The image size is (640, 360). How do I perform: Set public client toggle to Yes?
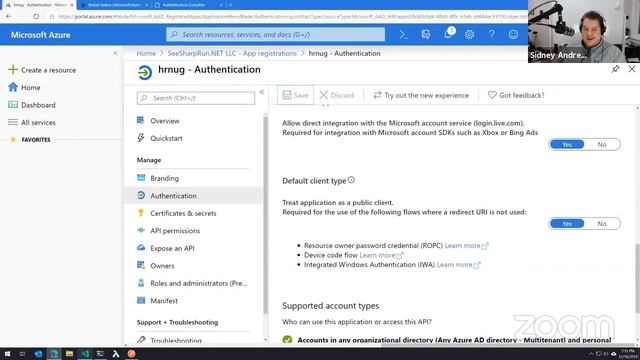pos(567,224)
